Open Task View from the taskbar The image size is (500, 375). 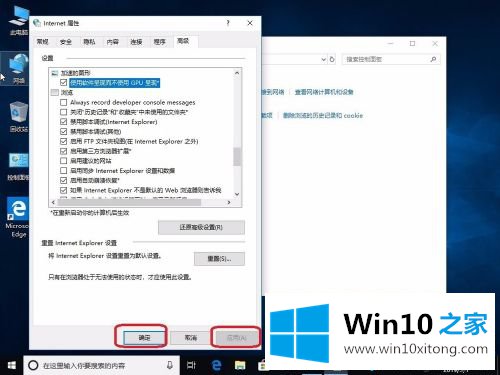[191, 365]
